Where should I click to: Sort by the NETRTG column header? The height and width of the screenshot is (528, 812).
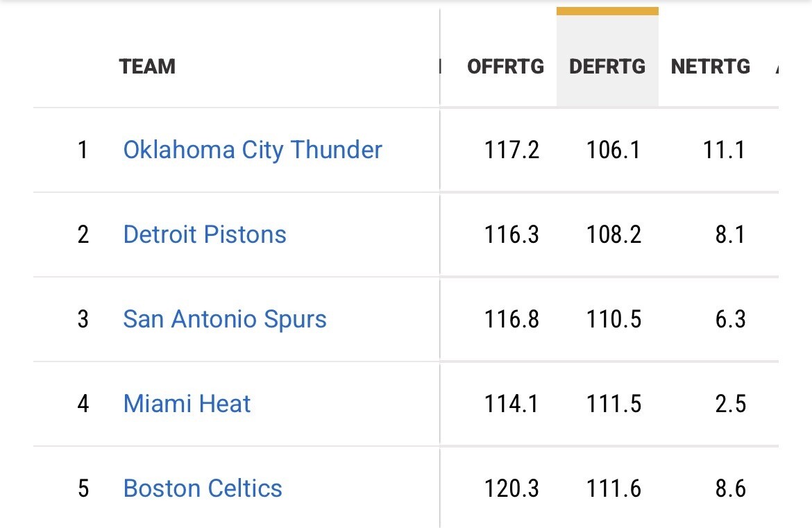coord(710,67)
